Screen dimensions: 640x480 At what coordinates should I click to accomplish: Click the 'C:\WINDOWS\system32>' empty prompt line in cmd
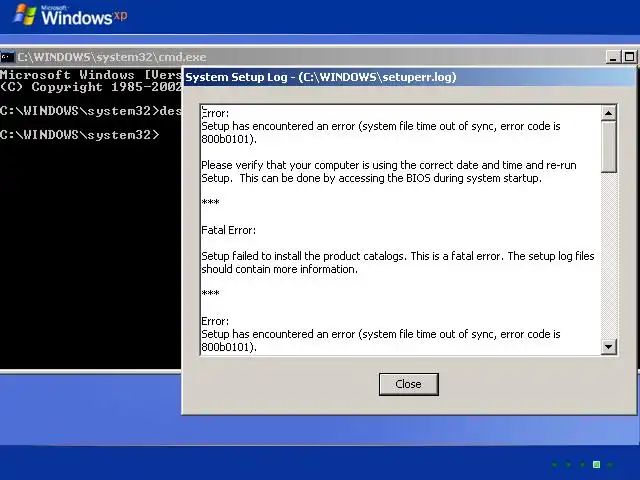click(x=80, y=135)
